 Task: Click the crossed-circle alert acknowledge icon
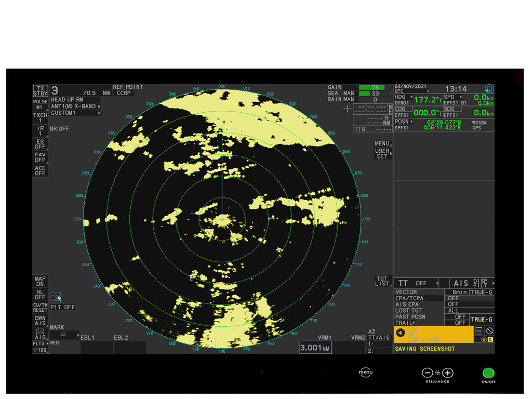tap(489, 331)
